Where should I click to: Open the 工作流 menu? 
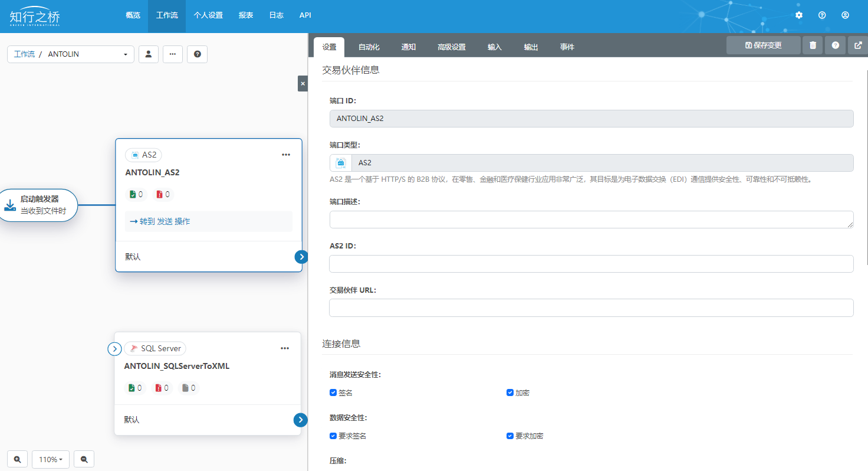[x=167, y=15]
